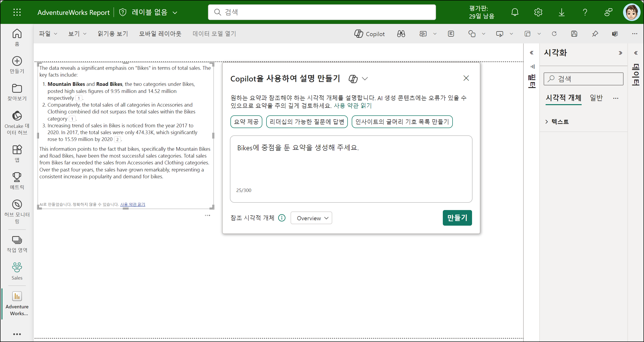This screenshot has width=644, height=342.
Task: Open OneLake data hub in sidebar
Action: coord(17,122)
